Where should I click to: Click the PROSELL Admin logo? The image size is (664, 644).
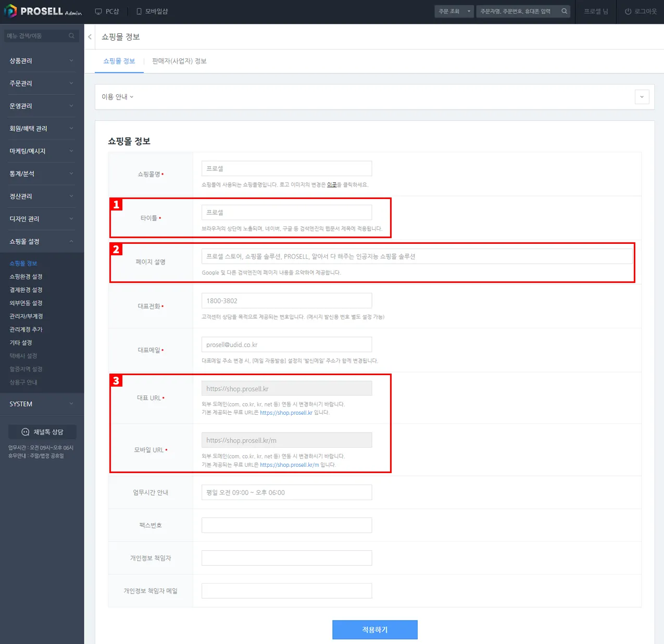(x=43, y=11)
